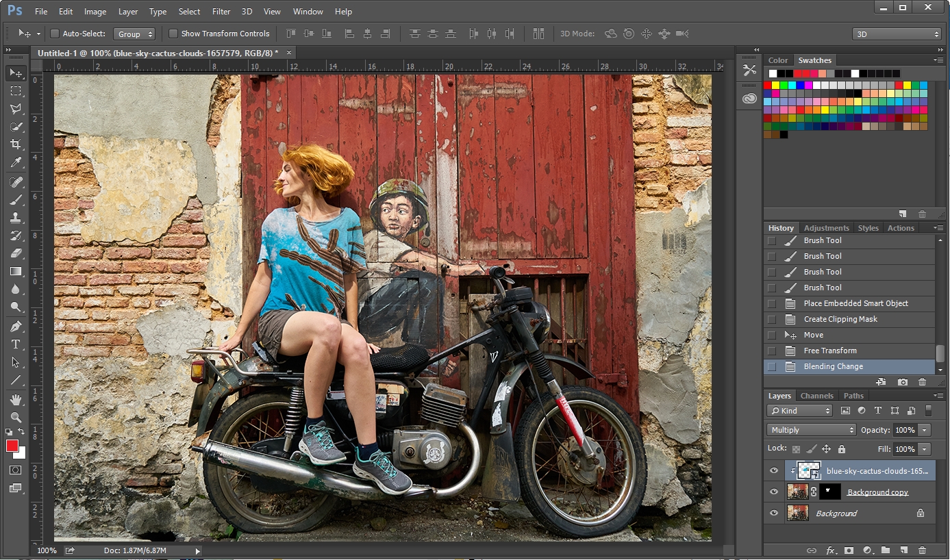Enable the Auto-Select checkbox
The image size is (950, 560).
point(55,34)
